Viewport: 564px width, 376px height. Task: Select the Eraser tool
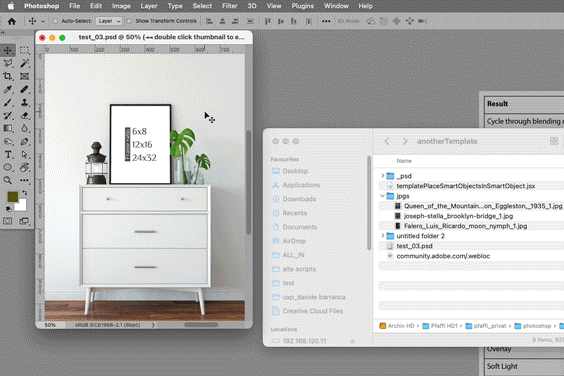pyautogui.click(x=24, y=115)
